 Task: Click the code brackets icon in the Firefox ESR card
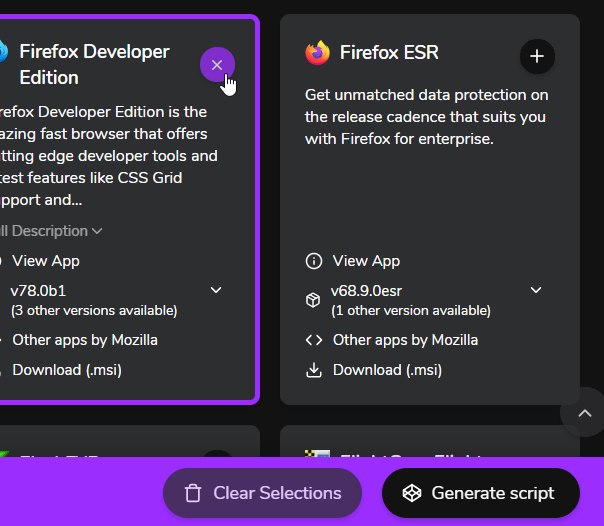(314, 340)
